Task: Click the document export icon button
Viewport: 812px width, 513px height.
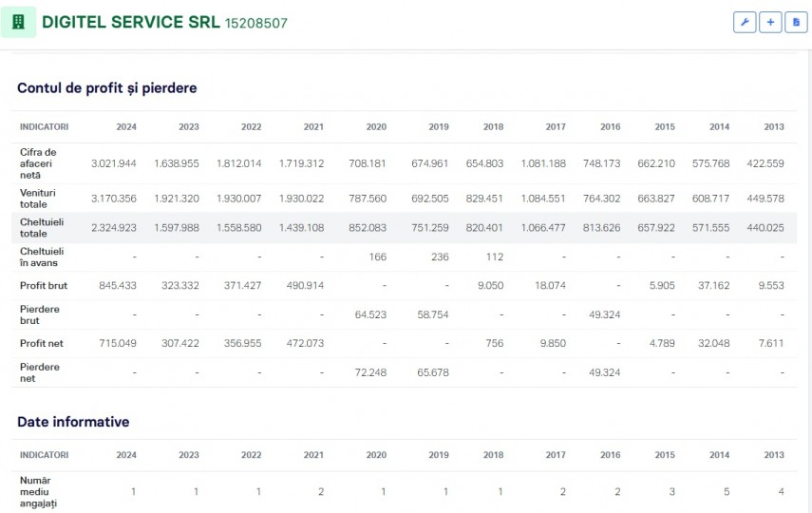Action: coord(796,22)
